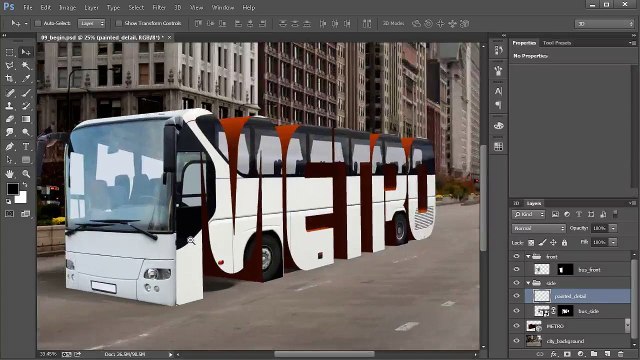Click Lock transparent pixels button
The width and height of the screenshot is (640, 360).
531,242
